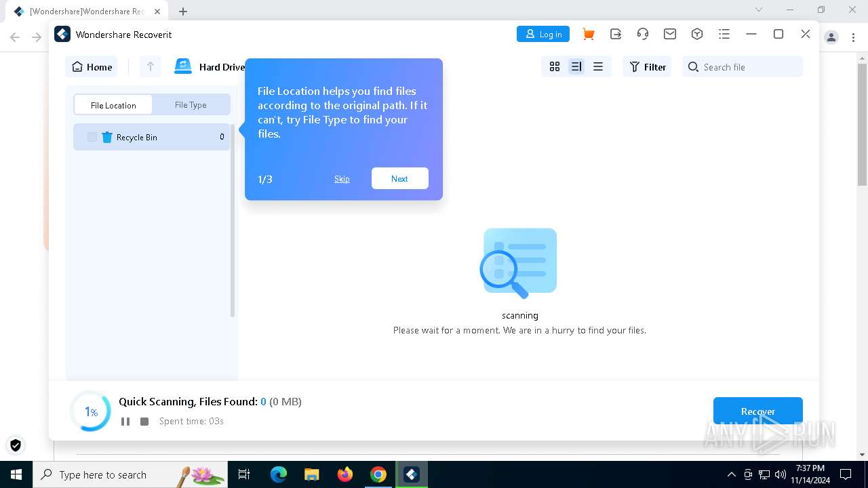
Task: Switch to grid thumbnail view
Action: (555, 66)
